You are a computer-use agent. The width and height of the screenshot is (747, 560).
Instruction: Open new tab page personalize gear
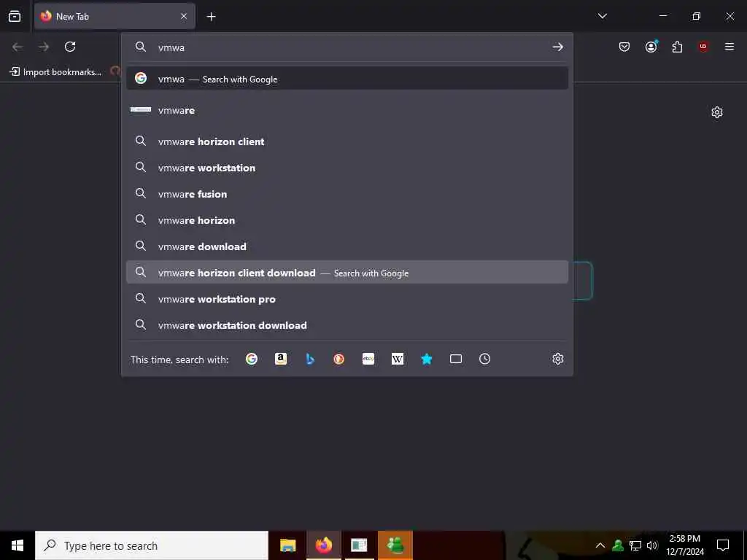pyautogui.click(x=717, y=112)
